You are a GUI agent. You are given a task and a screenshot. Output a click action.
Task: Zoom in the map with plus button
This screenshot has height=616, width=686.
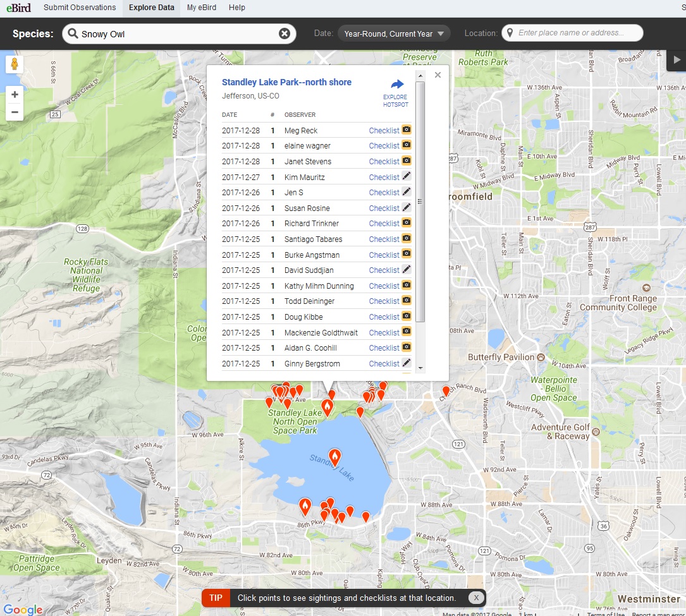15,94
